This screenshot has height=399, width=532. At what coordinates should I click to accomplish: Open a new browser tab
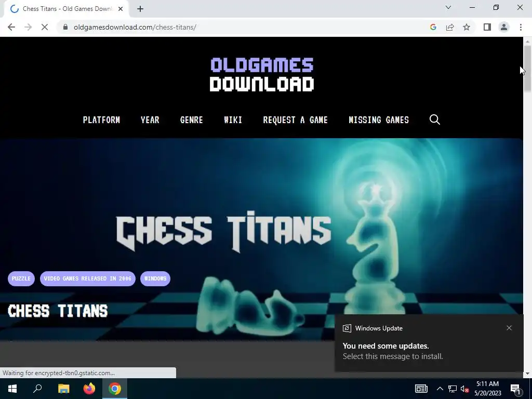140,9
